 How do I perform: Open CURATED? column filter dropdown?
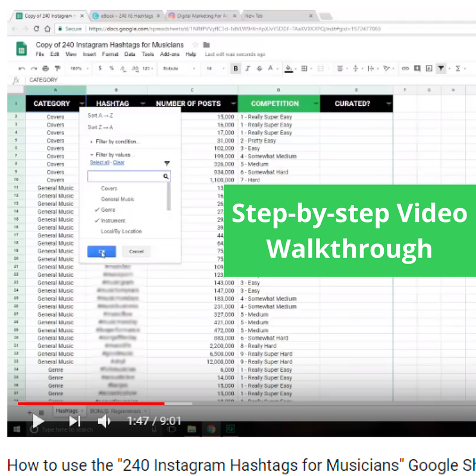[389, 104]
